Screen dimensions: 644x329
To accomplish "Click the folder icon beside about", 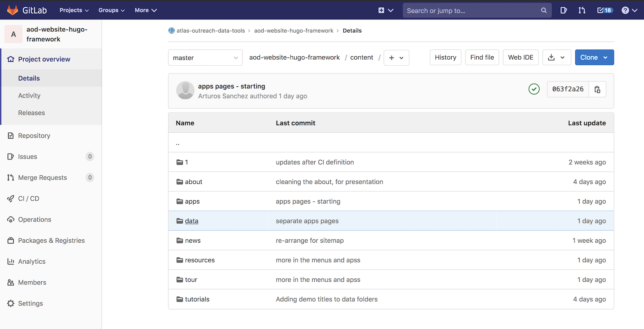I will pos(180,182).
